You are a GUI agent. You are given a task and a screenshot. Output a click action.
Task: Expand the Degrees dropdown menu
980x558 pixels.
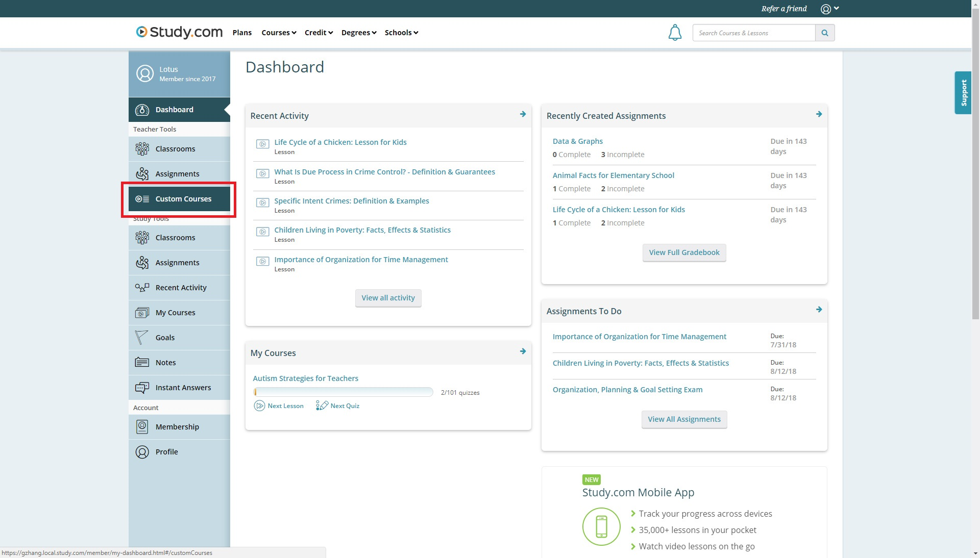[359, 33]
